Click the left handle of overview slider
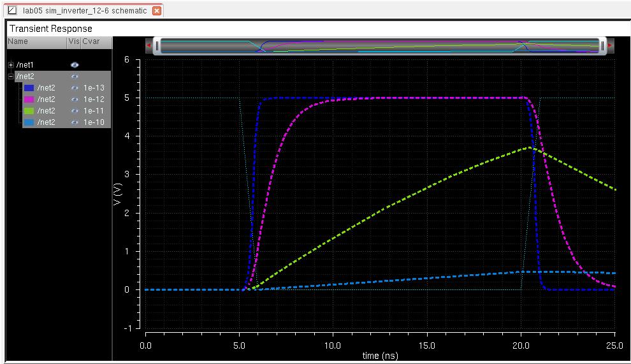631x364 pixels. (157, 46)
